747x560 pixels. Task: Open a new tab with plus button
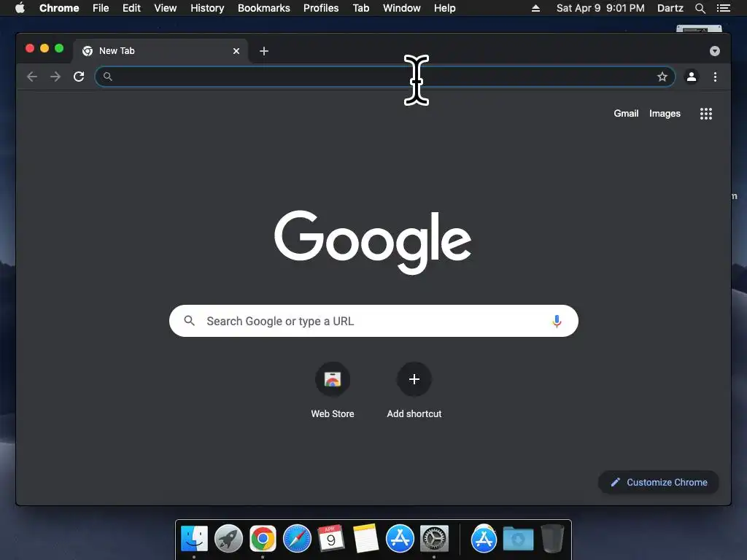click(x=264, y=51)
